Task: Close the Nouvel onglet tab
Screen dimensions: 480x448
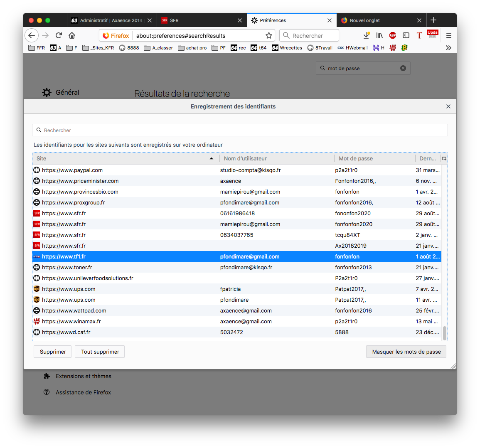Action: point(419,20)
